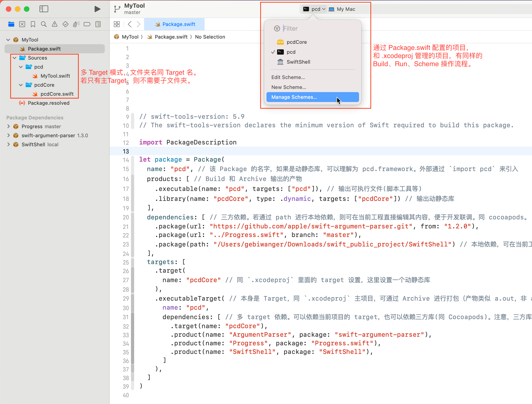532x404 pixels.
Task: Click the related items grid icon
Action: [x=117, y=24]
